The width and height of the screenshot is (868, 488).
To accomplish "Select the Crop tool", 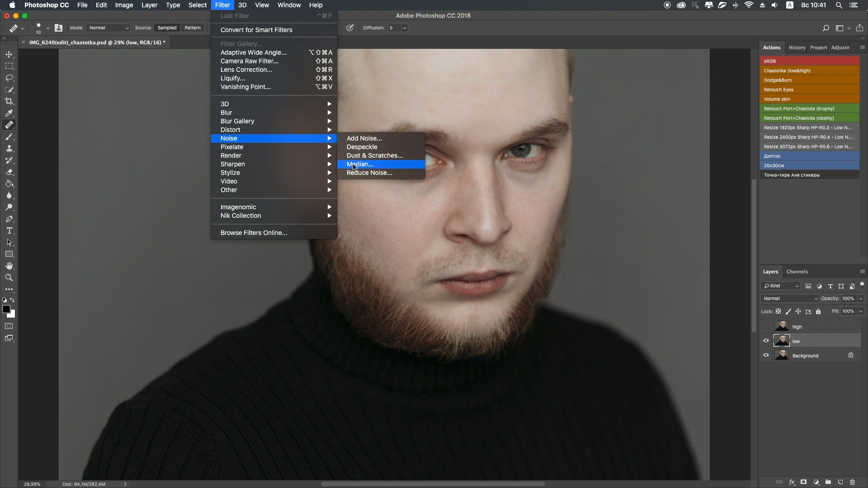I will 9,101.
